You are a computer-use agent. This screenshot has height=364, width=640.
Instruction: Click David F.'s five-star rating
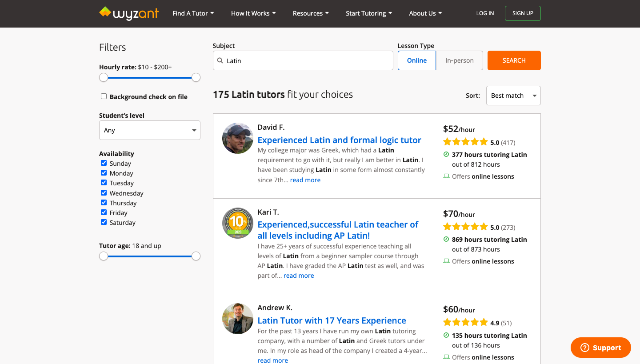(x=465, y=142)
